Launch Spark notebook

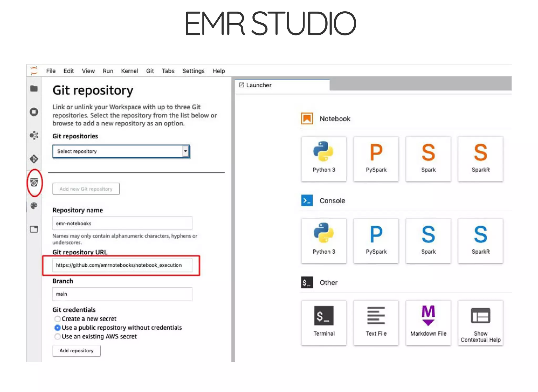click(x=428, y=159)
